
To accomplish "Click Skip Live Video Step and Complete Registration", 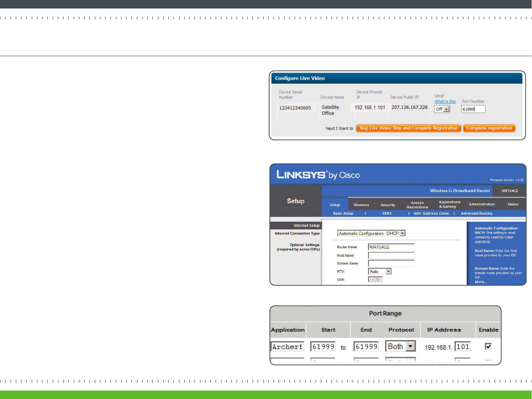I will coord(409,128).
